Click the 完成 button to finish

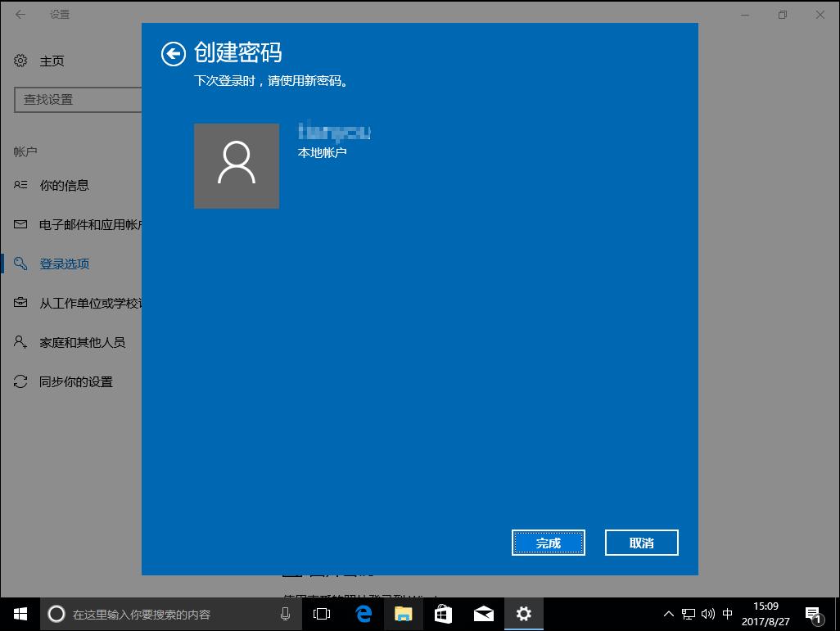548,542
